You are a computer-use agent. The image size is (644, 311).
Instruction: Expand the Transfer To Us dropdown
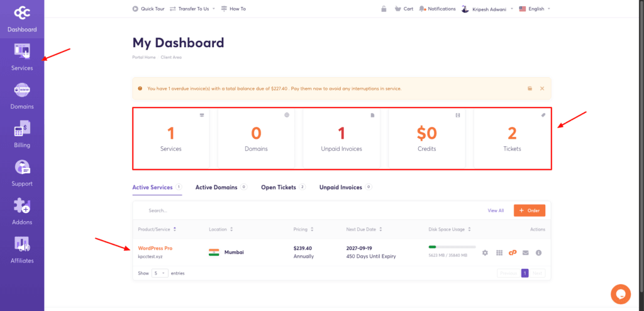[192, 9]
